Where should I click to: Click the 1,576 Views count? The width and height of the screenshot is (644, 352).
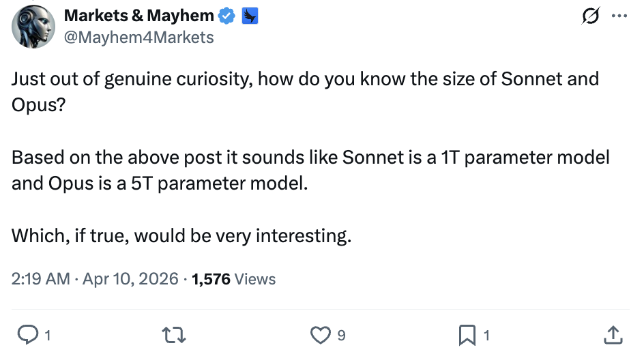tap(234, 279)
